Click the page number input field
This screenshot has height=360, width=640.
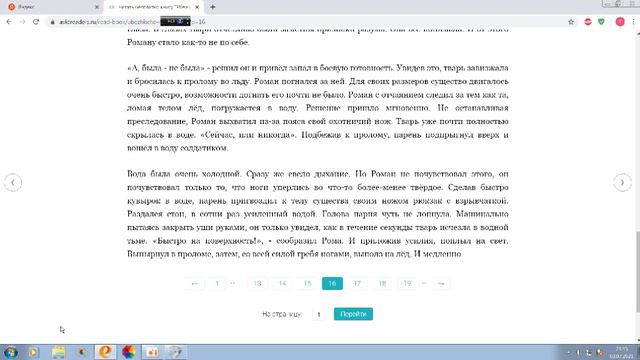(x=319, y=314)
